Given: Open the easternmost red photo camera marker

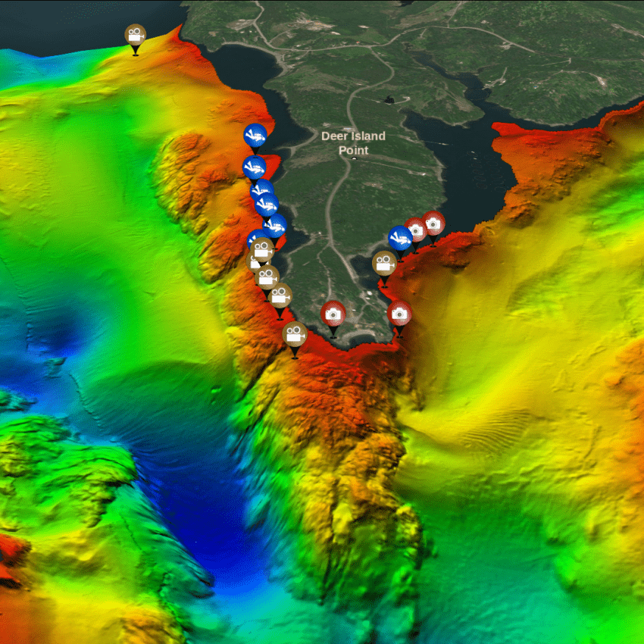Looking at the screenshot, I should point(433,223).
